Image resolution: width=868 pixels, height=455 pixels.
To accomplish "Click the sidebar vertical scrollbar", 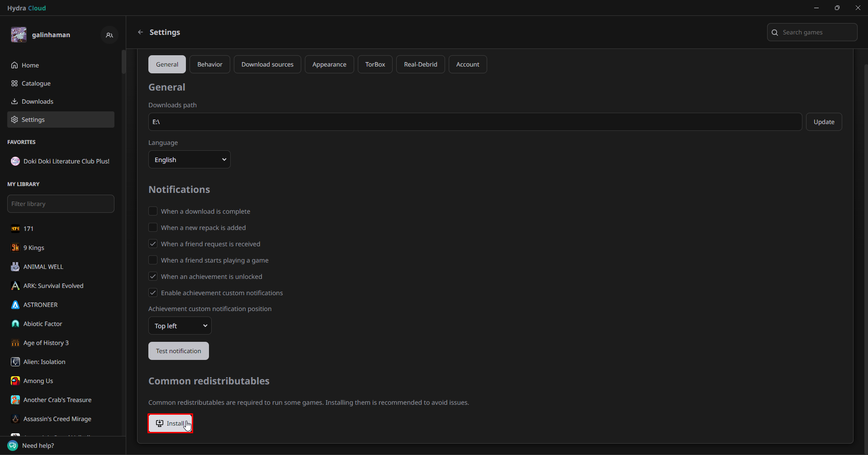I will (123, 62).
